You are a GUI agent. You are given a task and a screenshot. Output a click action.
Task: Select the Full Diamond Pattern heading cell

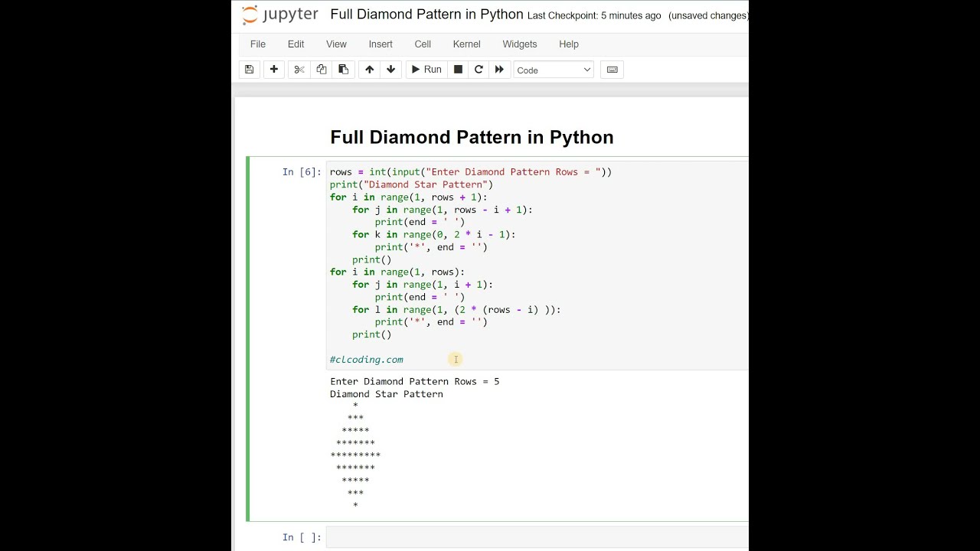(x=472, y=137)
